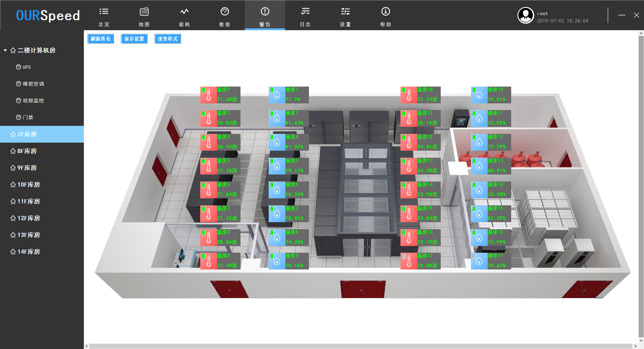This screenshot has height=349, width=644.
Task: Open the 数据 data gauge icon
Action: click(x=225, y=12)
